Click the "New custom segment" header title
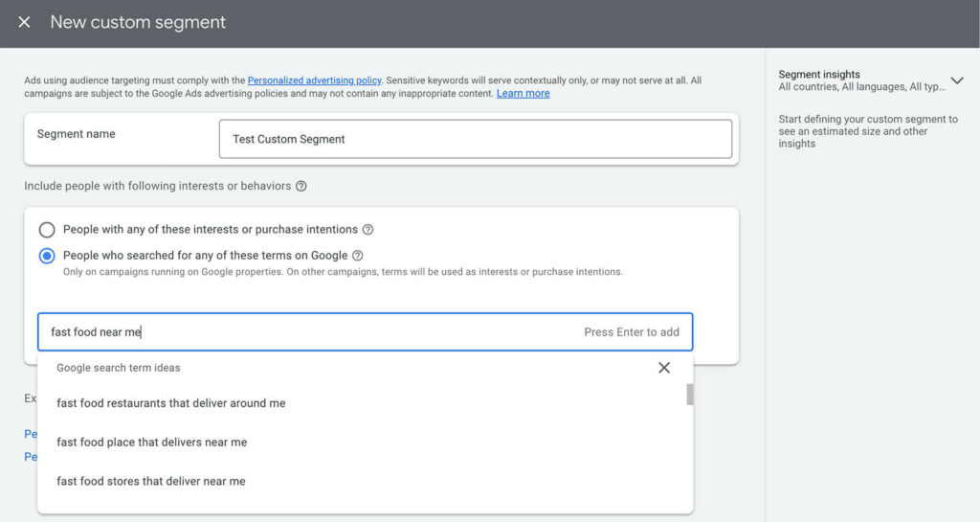 (x=138, y=22)
